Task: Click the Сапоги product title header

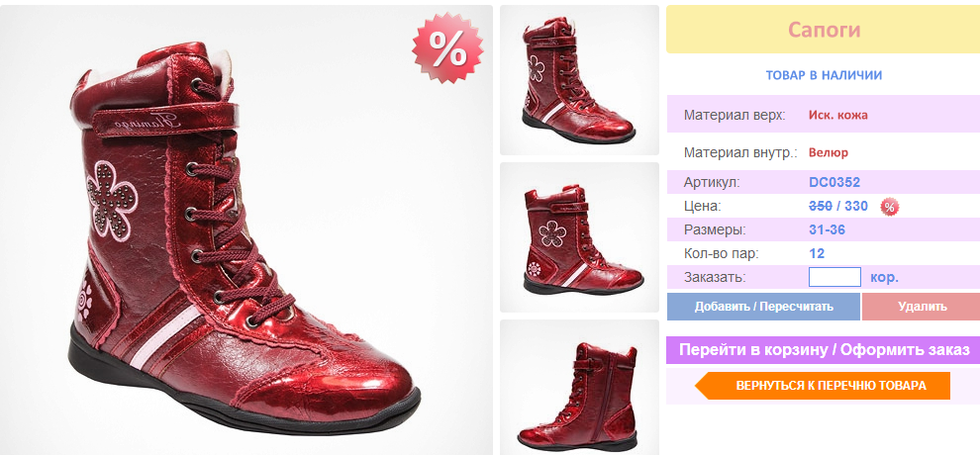Action: click(x=823, y=30)
